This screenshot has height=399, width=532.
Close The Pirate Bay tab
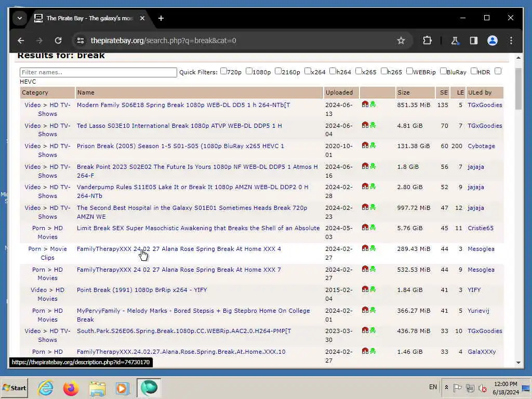pos(142,18)
